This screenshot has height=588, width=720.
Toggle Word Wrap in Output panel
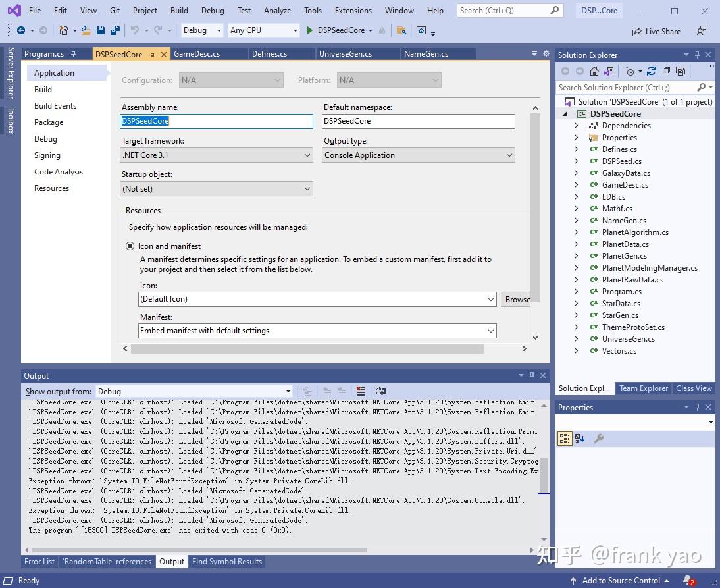[380, 391]
